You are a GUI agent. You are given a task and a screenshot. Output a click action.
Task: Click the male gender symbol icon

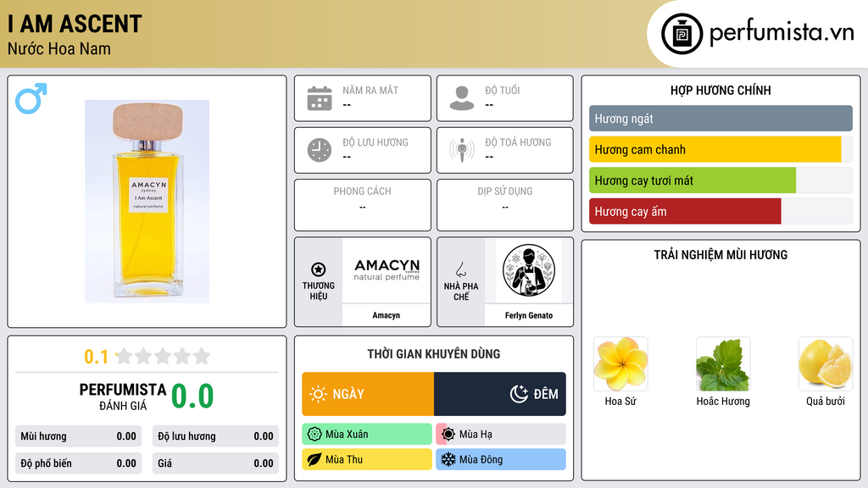tap(31, 98)
